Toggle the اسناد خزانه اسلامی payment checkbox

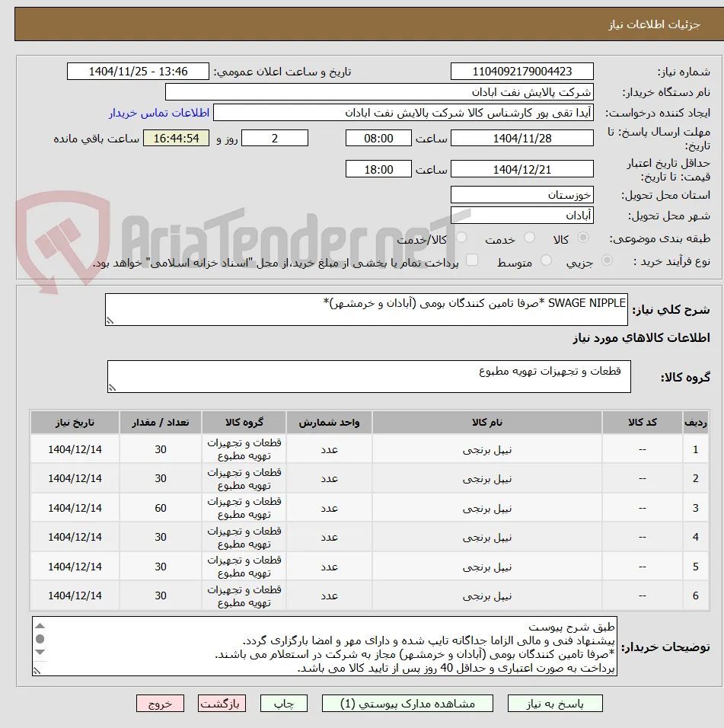coord(472,260)
